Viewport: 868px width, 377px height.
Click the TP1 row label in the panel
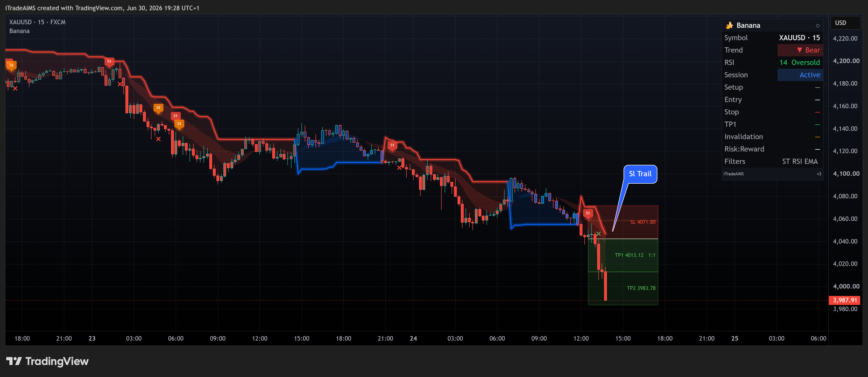point(730,124)
